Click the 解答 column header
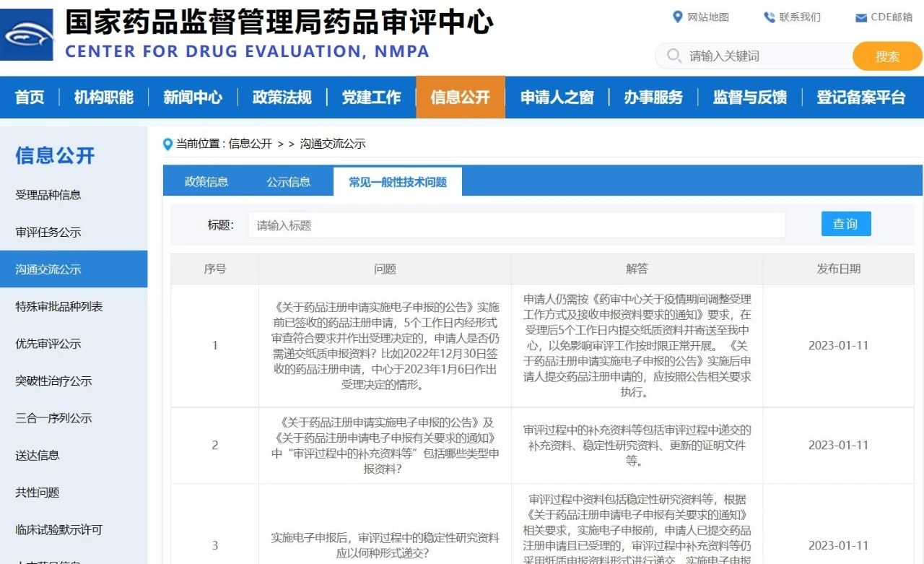The width and height of the screenshot is (924, 564). [637, 269]
